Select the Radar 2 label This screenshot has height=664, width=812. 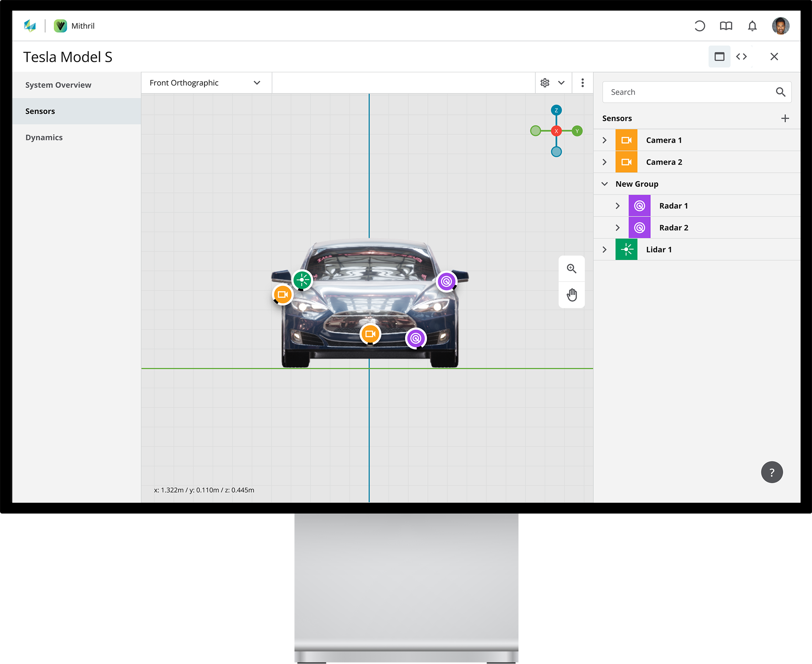click(674, 228)
